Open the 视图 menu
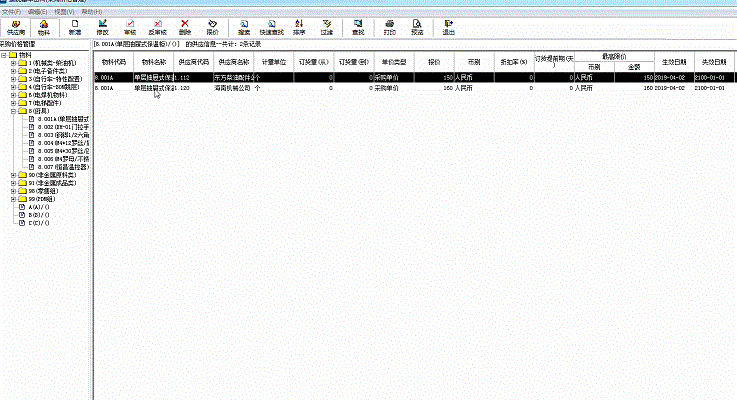This screenshot has height=400, width=737. tap(62, 11)
